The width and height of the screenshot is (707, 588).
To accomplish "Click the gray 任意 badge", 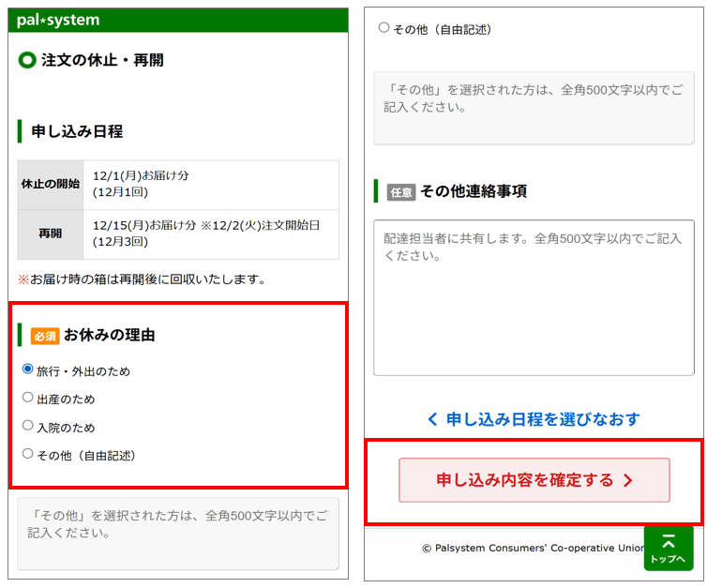I will pyautogui.click(x=401, y=191).
